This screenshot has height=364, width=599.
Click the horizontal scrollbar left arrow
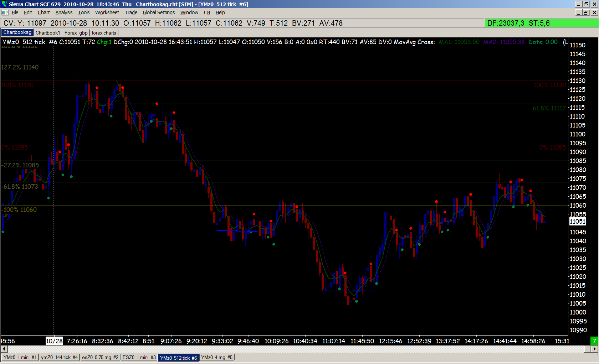click(x=4, y=349)
